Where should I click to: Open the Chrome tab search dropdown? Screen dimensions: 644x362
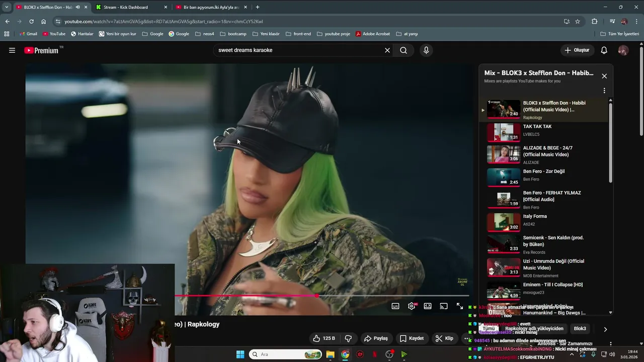7,7
